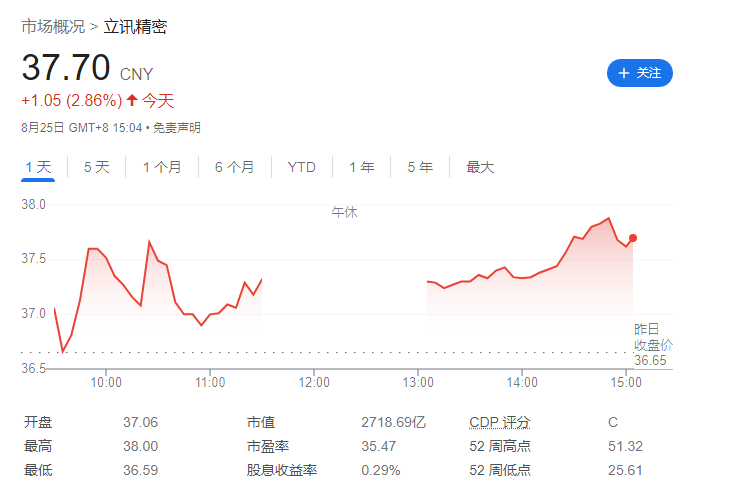The height and width of the screenshot is (498, 731).
Task: Switch to the 5 天 chart tab
Action: click(97, 167)
